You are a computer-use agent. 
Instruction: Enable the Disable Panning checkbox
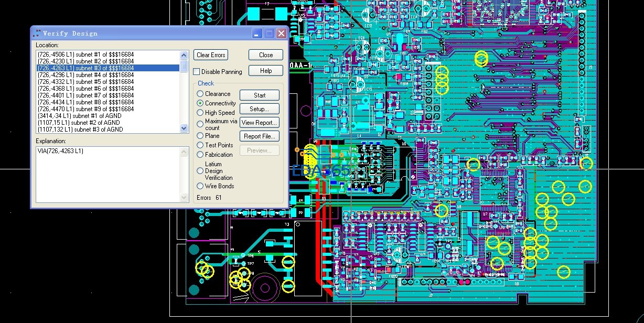pos(197,72)
